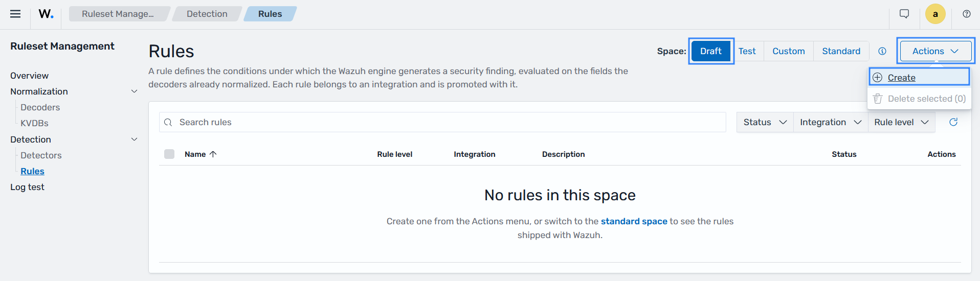Open the hamburger navigation menu
980x281 pixels.
point(15,14)
